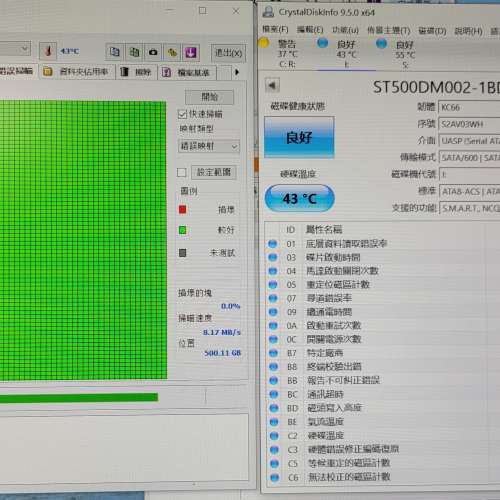Click the blue status dot on row C6
The height and width of the screenshot is (500, 500).
(x=275, y=477)
